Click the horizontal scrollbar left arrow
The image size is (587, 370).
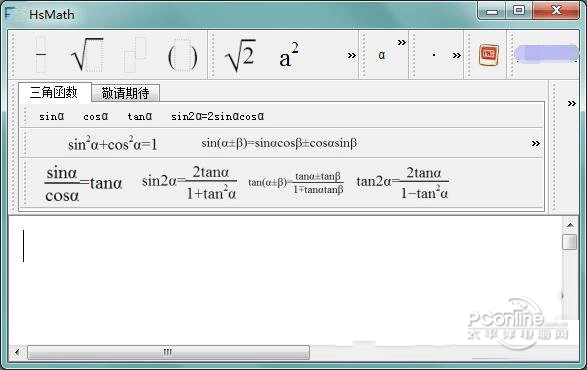tap(17, 352)
